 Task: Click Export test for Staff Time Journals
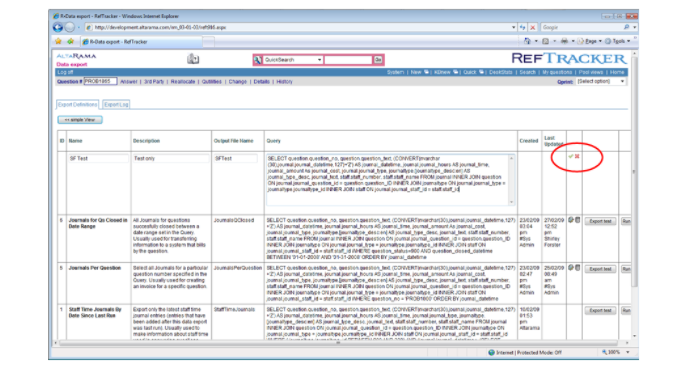(600, 310)
